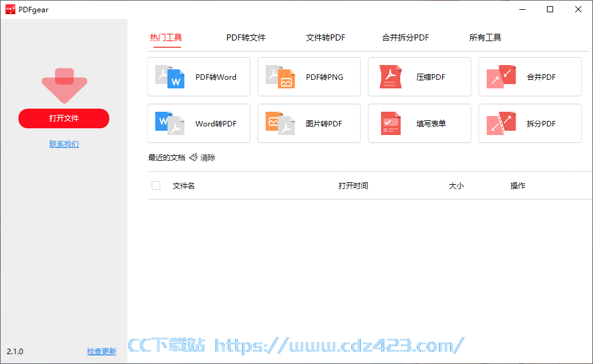Click the 大小 column header

[x=456, y=185]
